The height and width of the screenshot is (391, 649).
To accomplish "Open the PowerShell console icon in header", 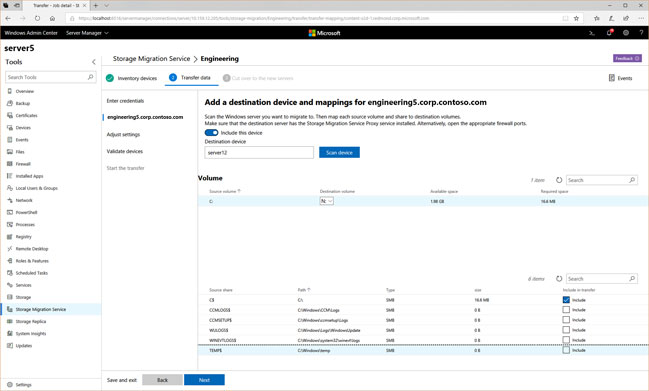I will coord(592,33).
